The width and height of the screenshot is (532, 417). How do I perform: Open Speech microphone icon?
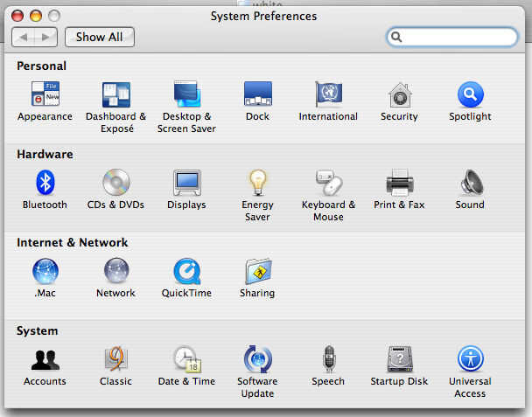tap(329, 359)
